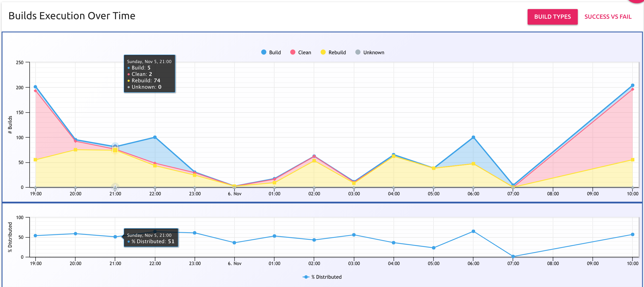
Task: Select the yellow Rebuild marker at 21:00
Action: (115, 150)
